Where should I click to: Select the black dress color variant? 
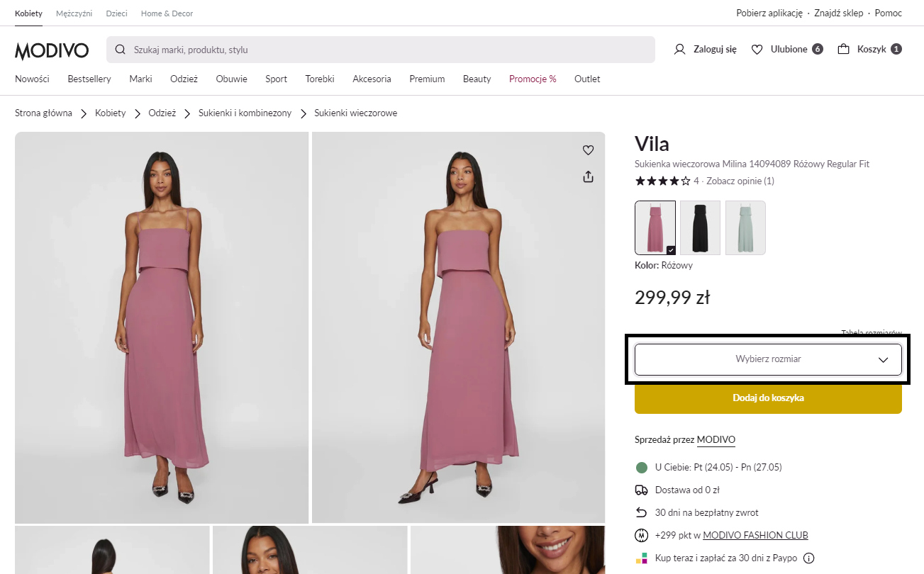(x=700, y=227)
